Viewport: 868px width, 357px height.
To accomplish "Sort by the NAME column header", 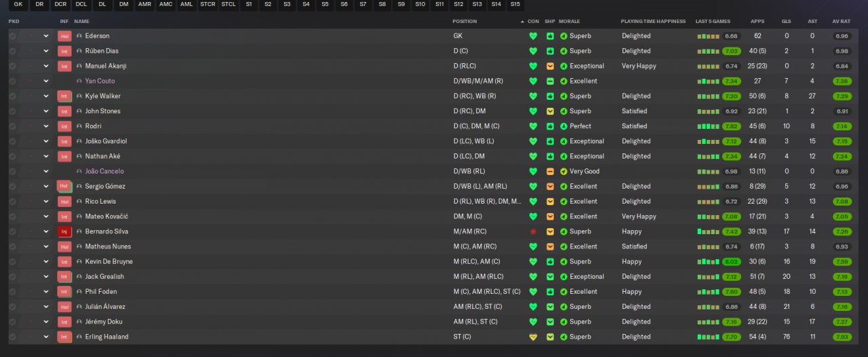I will coord(81,21).
